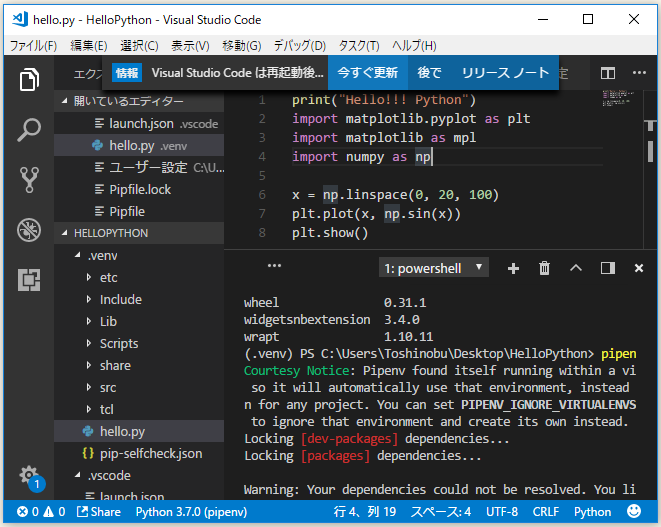Image resolution: width=661 pixels, height=527 pixels.
Task: Click the UTF-8 encoding indicator
Action: (502, 512)
